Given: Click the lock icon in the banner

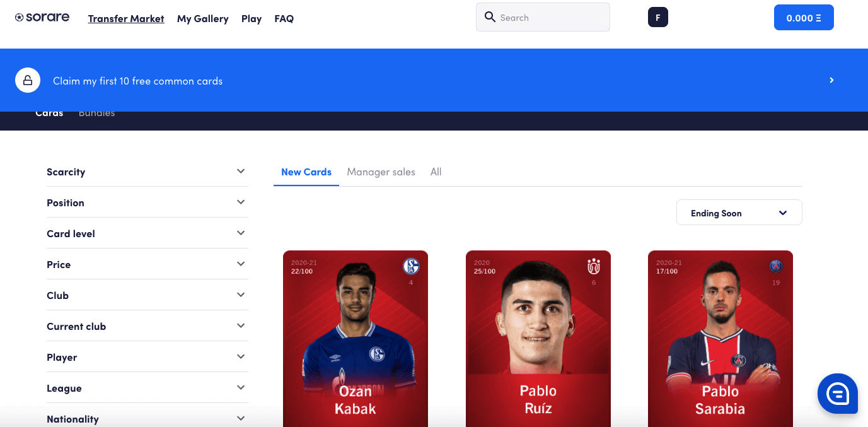Looking at the screenshot, I should coord(28,80).
